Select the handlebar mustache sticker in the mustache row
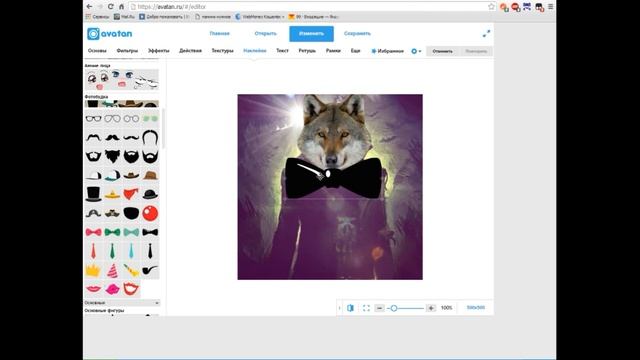 (x=131, y=138)
